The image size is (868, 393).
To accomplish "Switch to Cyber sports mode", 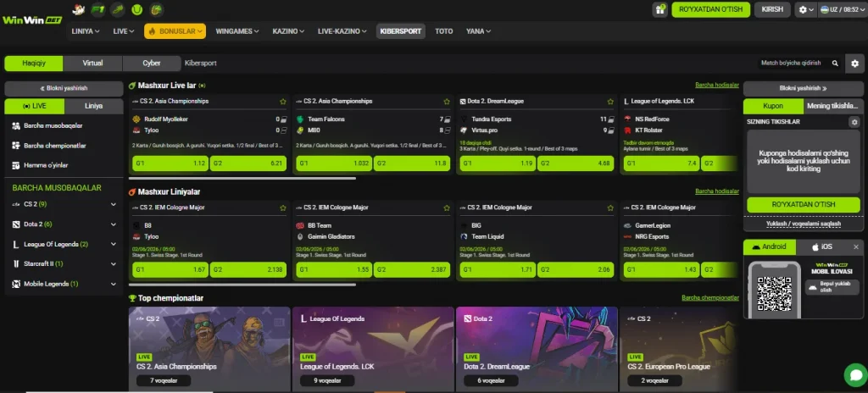I will point(152,64).
